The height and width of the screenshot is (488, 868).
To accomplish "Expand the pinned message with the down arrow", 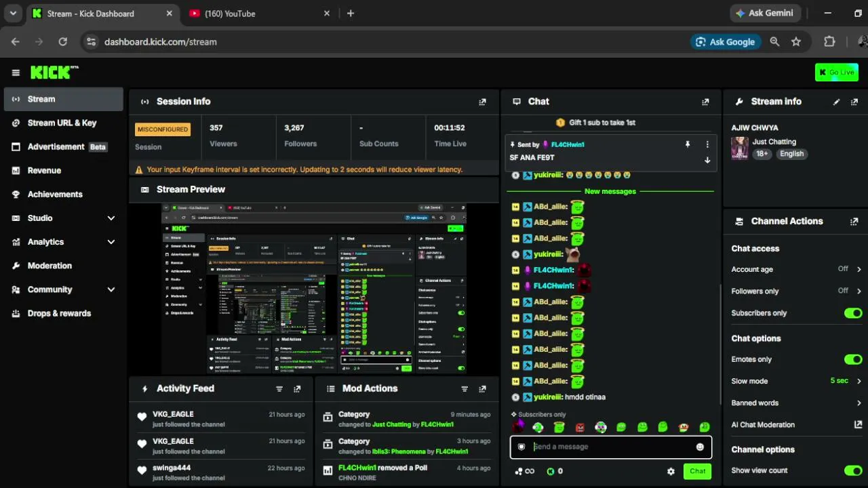I will pos(707,161).
